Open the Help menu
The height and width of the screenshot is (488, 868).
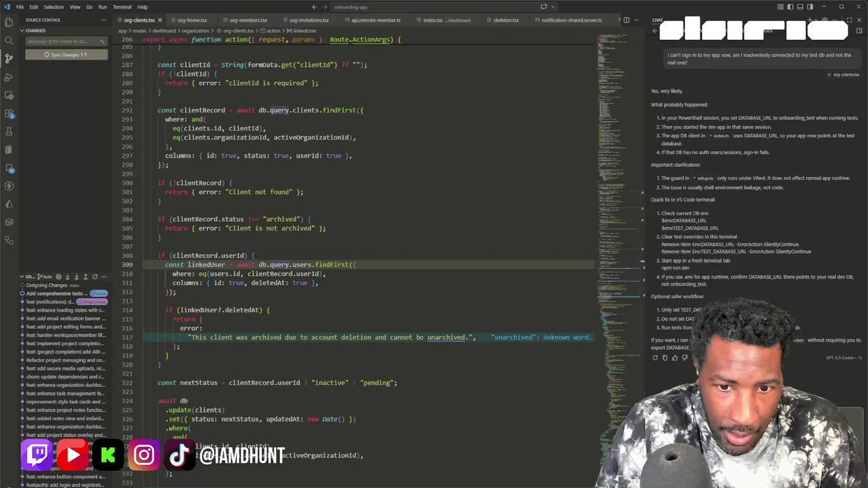click(142, 7)
